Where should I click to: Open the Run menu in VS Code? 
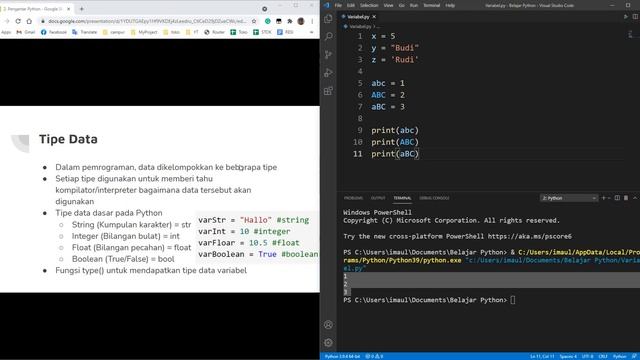tap(414, 5)
